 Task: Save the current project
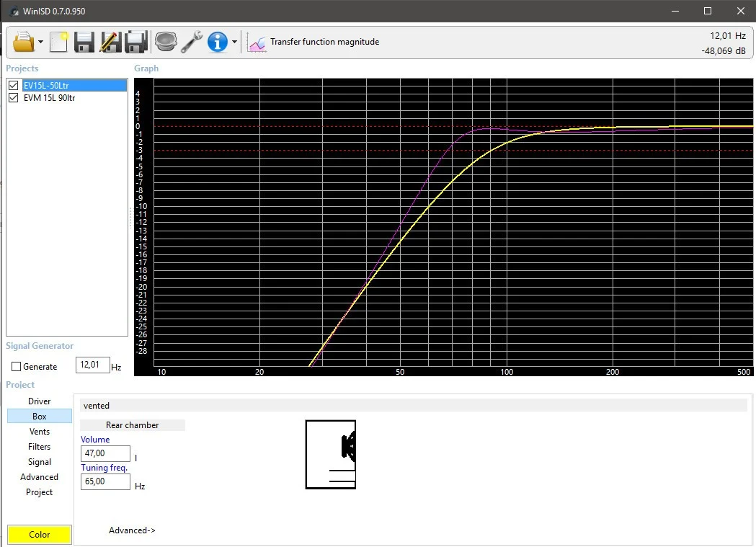click(84, 42)
